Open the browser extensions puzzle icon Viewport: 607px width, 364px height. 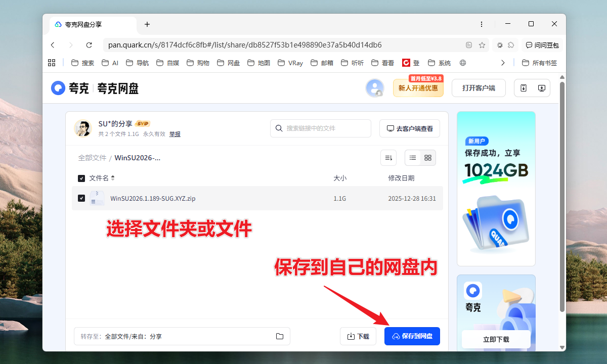[x=511, y=45]
